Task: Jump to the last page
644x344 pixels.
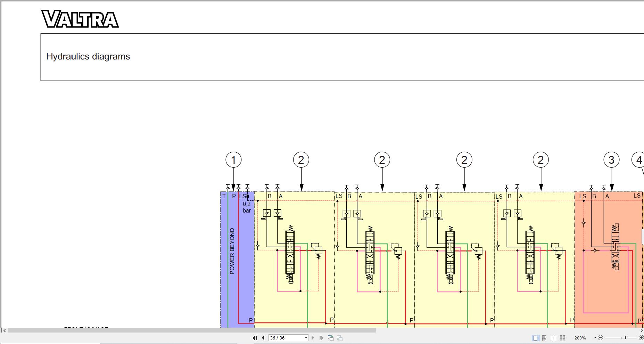Action: [x=321, y=338]
